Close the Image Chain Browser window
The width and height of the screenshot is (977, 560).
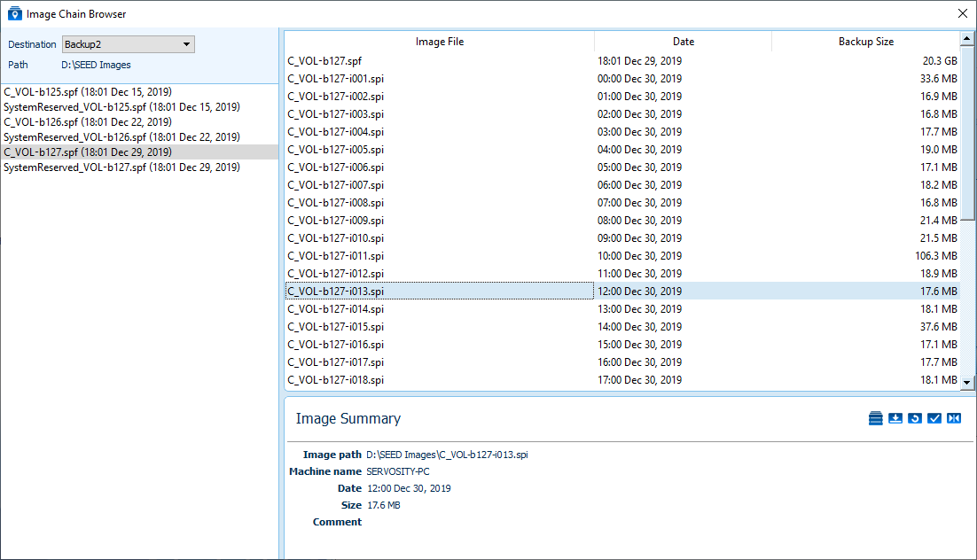962,13
